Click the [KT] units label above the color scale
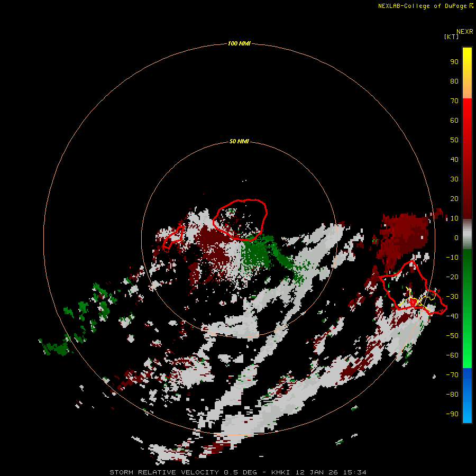476x476 pixels. pos(451,36)
